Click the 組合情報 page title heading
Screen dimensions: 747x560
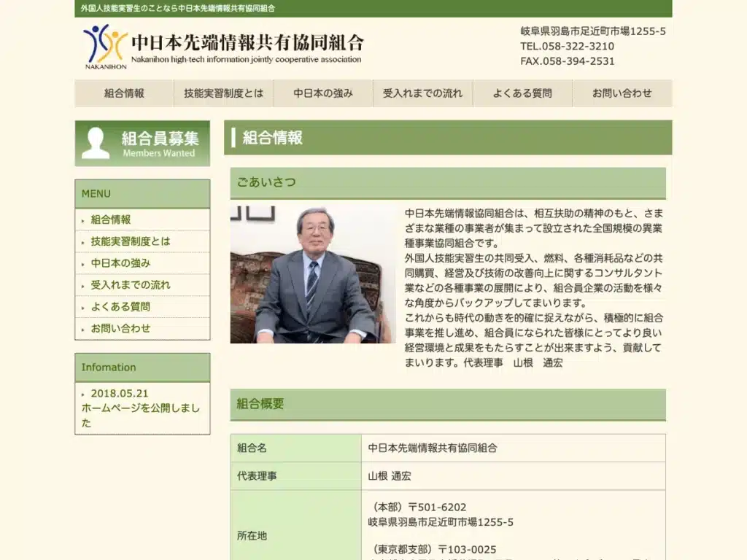(x=448, y=138)
